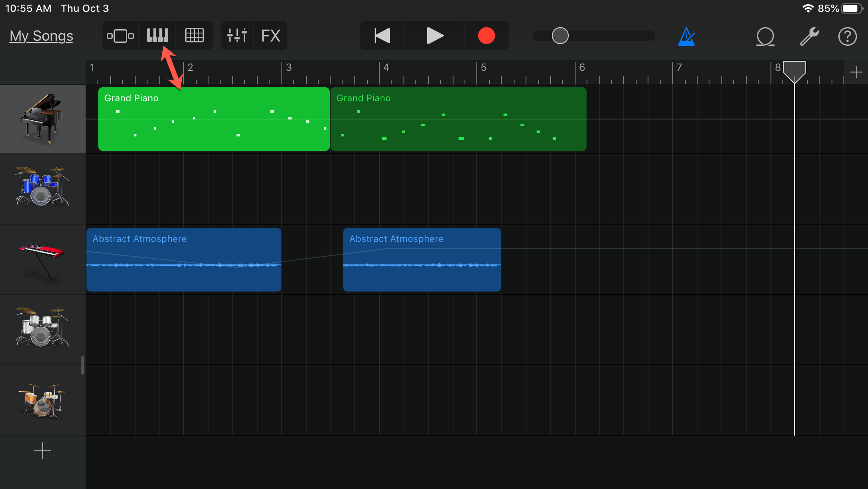This screenshot has height=489, width=868.
Task: Go back to My Songs
Action: click(x=41, y=36)
